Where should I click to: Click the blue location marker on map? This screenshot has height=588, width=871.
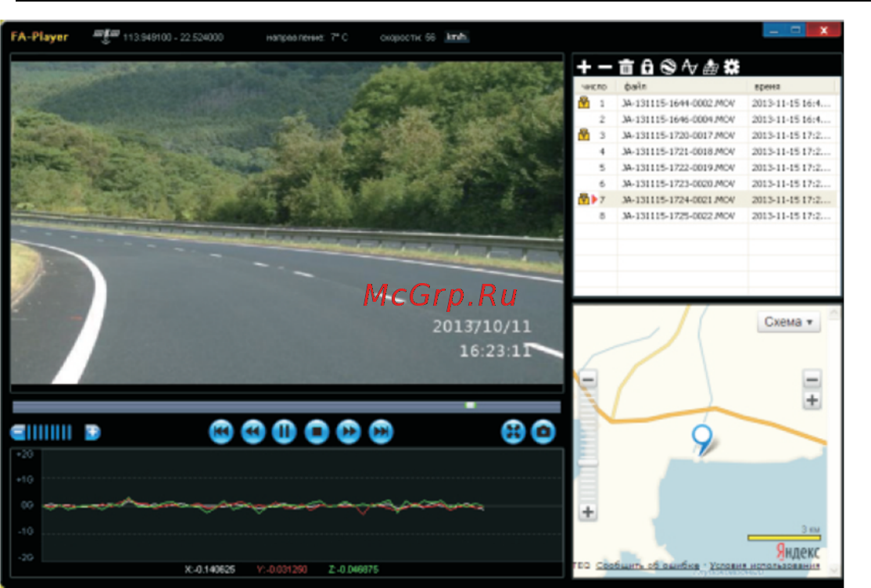[x=702, y=439]
